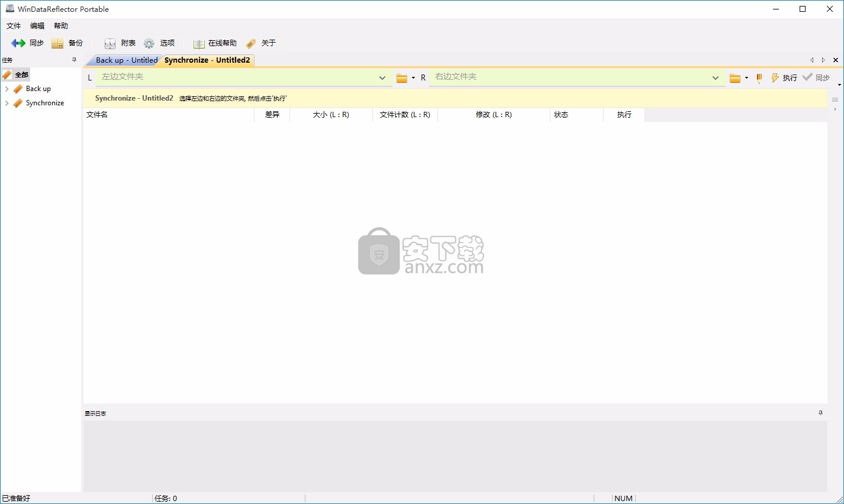Image resolution: width=844 pixels, height=504 pixels.
Task: Click the pencil edit task icon
Action: pos(759,78)
